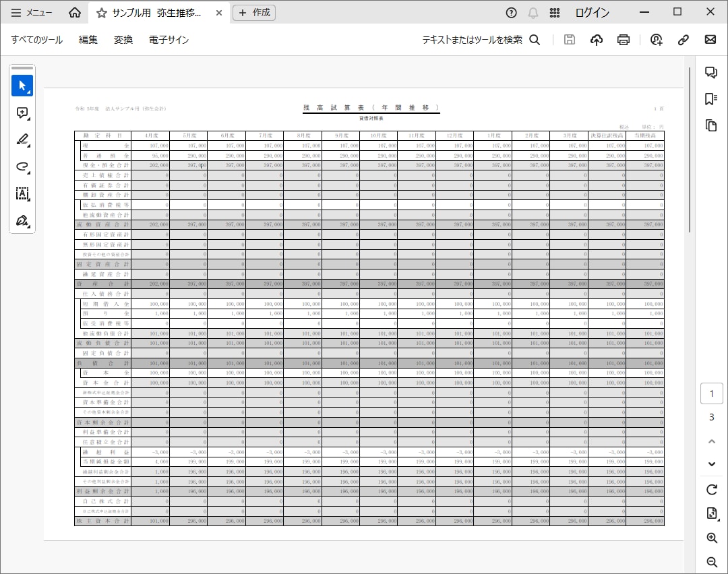Open the page thumbnails panel icon
The height and width of the screenshot is (574, 728).
click(x=711, y=125)
